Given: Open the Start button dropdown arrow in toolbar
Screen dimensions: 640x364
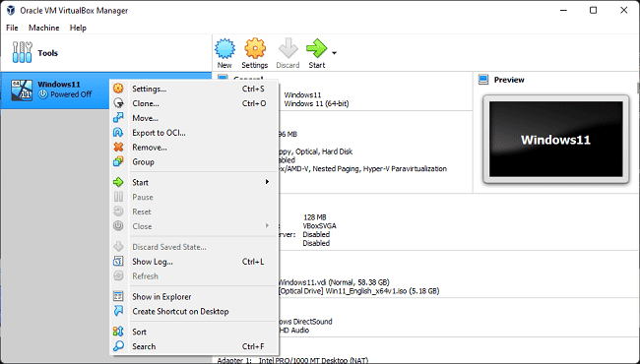Looking at the screenshot, I should coord(335,53).
